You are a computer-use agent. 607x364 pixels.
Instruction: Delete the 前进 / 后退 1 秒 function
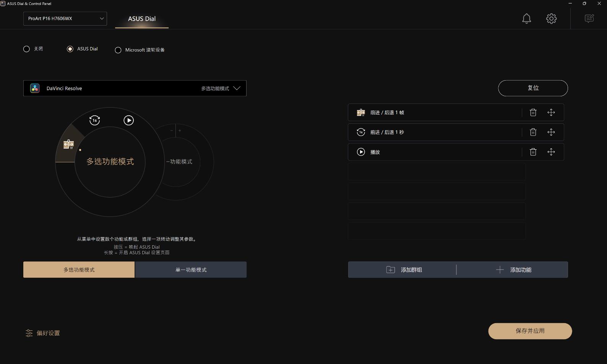[x=533, y=132]
